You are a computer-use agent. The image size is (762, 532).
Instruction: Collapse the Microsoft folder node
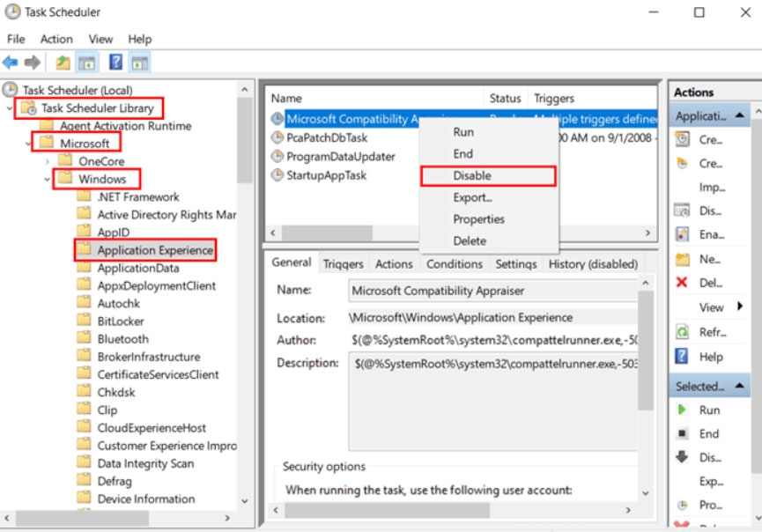click(x=27, y=144)
